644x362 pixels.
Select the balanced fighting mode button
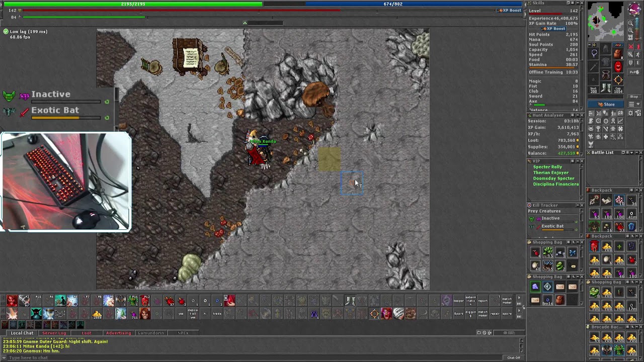click(631, 55)
